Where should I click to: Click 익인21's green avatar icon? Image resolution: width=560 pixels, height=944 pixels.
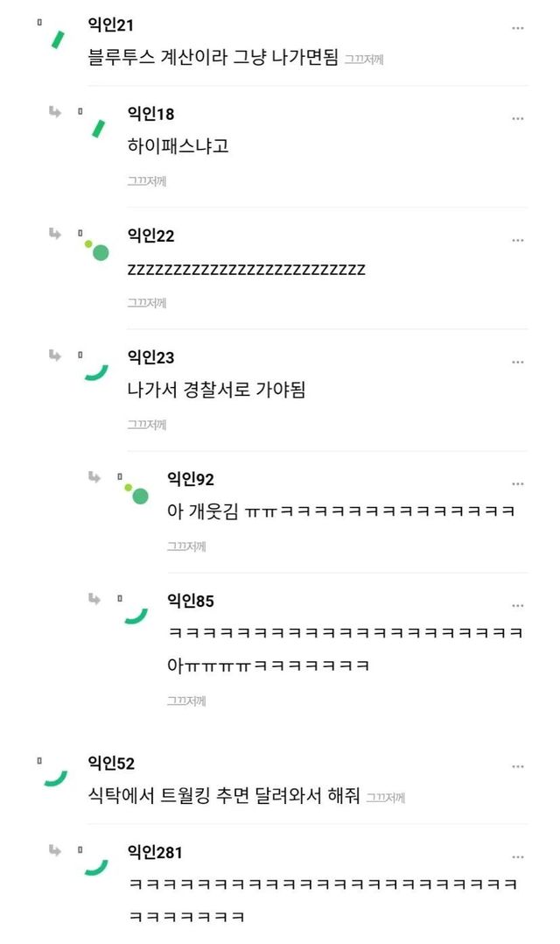[x=58, y=39]
